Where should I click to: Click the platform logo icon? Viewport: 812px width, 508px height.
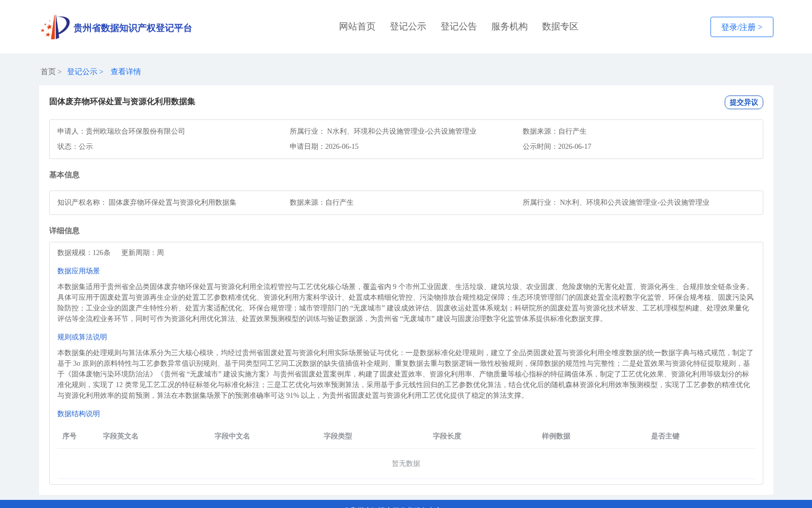55,27
